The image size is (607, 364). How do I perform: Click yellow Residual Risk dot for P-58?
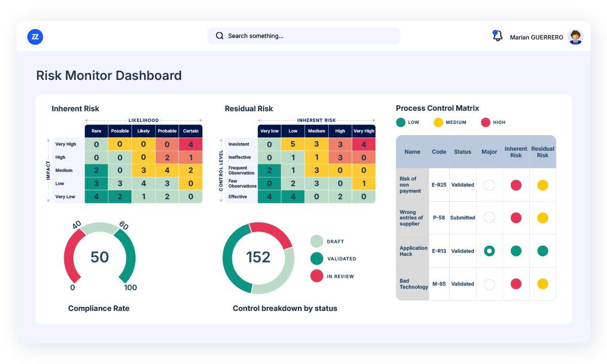tap(543, 218)
